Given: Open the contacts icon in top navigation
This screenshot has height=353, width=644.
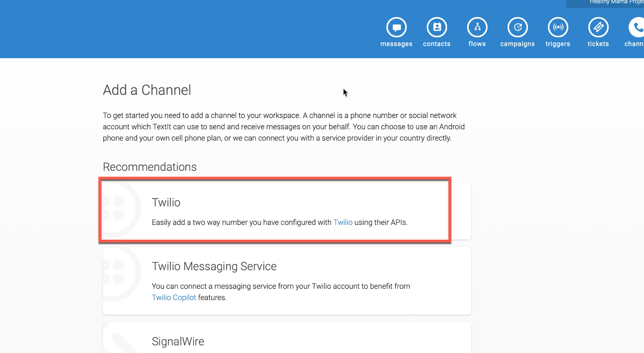Looking at the screenshot, I should point(437,27).
